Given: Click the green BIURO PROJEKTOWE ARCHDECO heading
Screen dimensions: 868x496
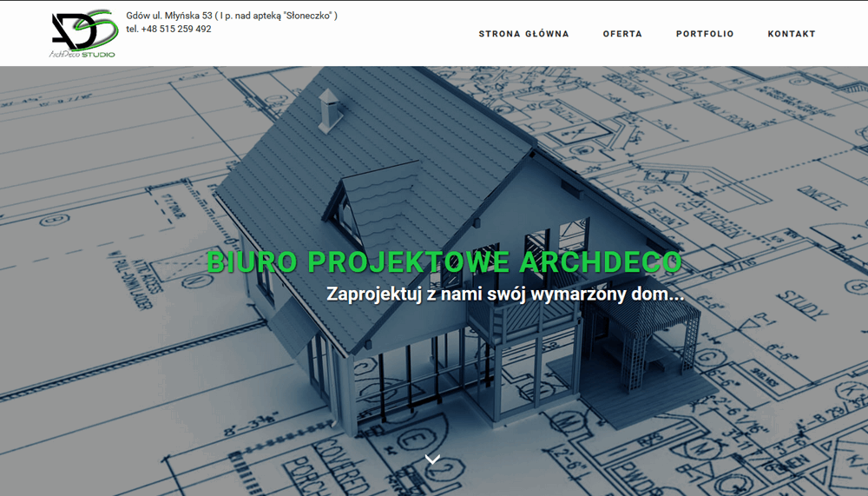Looking at the screenshot, I should [444, 262].
